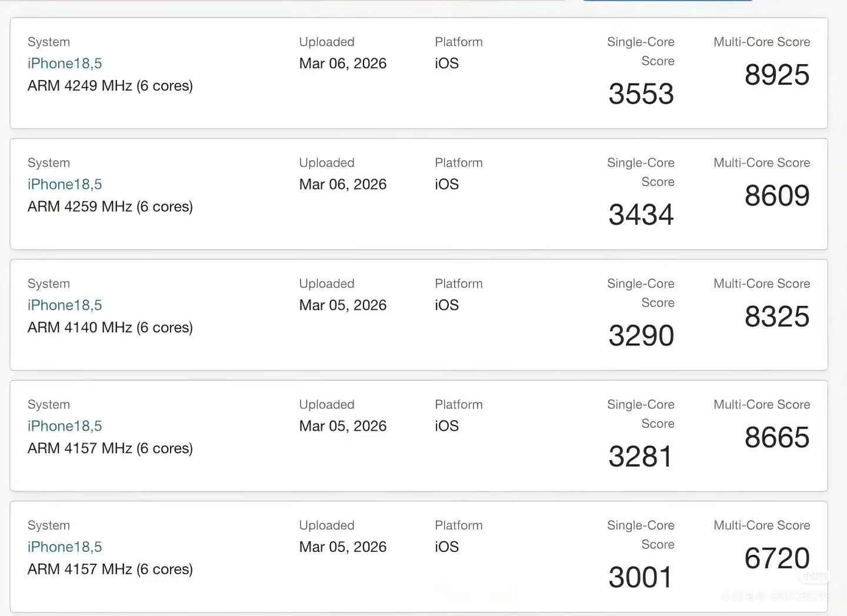
Task: Click the ARM 4249 MHz (6 cores) text
Action: 110,86
